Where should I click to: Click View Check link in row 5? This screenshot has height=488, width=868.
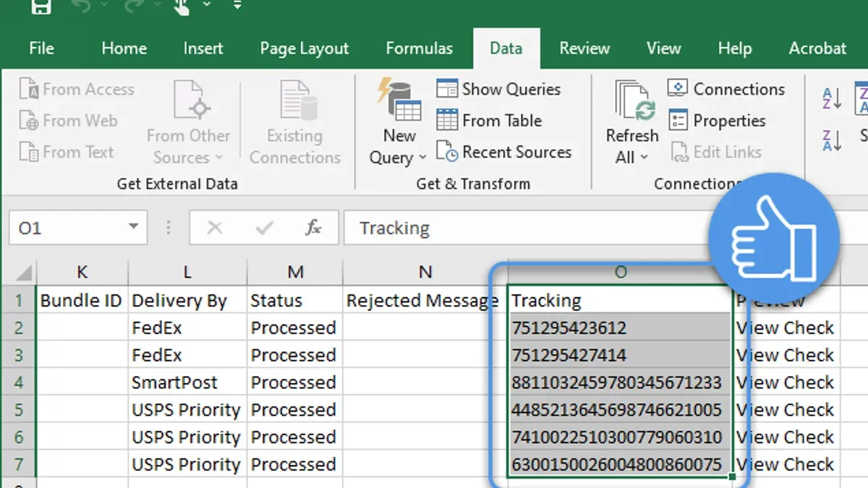(x=785, y=410)
